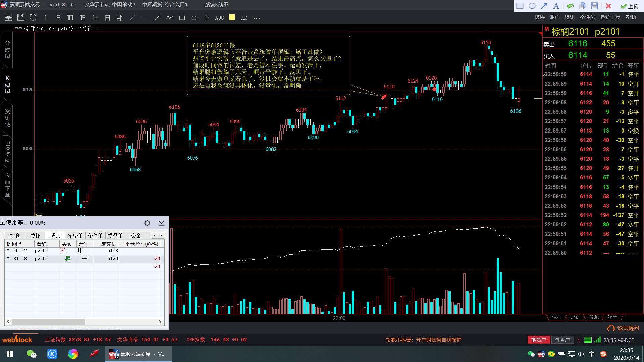The height and width of the screenshot is (362, 644).
Task: Switch to the F10资料 side tab
Action: click(7, 152)
